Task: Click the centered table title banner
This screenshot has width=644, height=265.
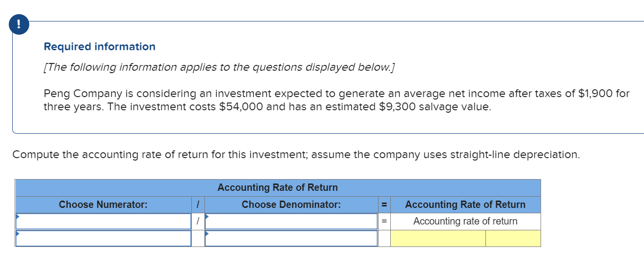Action: (277, 187)
